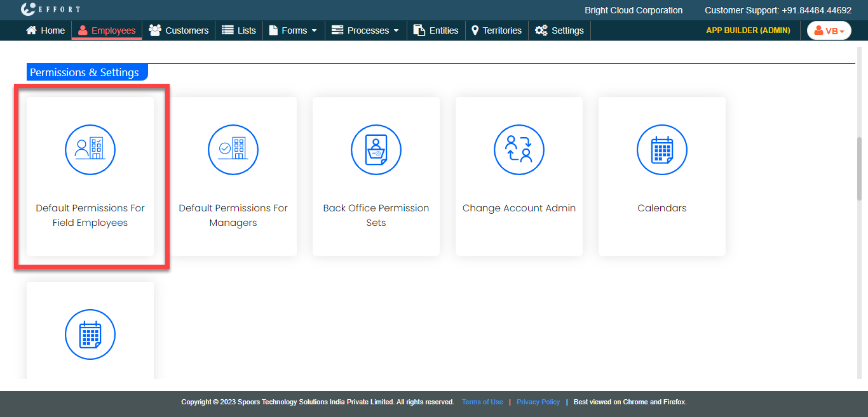Open Back Office Permission Sets icon

click(x=376, y=150)
